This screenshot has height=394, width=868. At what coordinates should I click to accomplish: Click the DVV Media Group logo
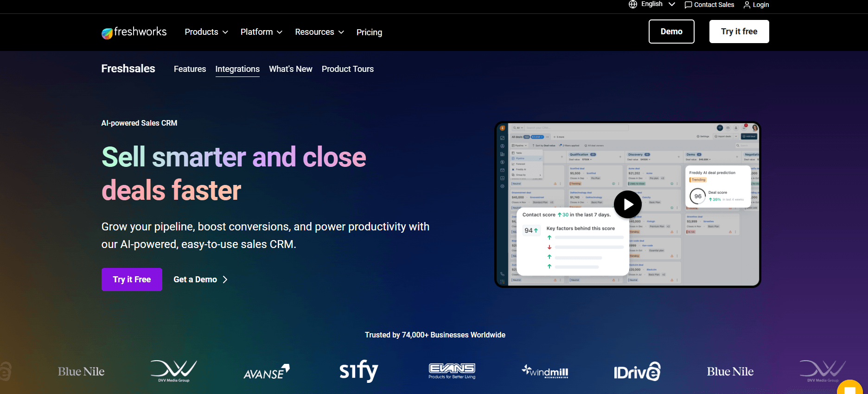pyautogui.click(x=174, y=371)
